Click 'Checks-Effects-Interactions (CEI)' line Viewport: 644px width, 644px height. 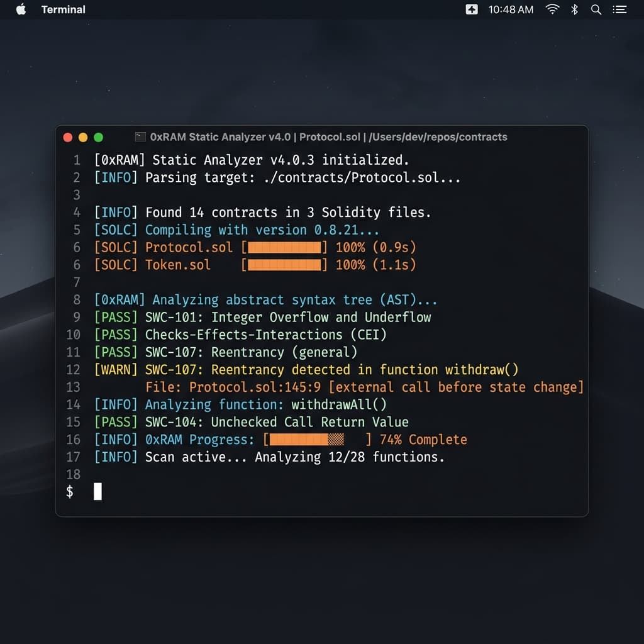click(266, 335)
